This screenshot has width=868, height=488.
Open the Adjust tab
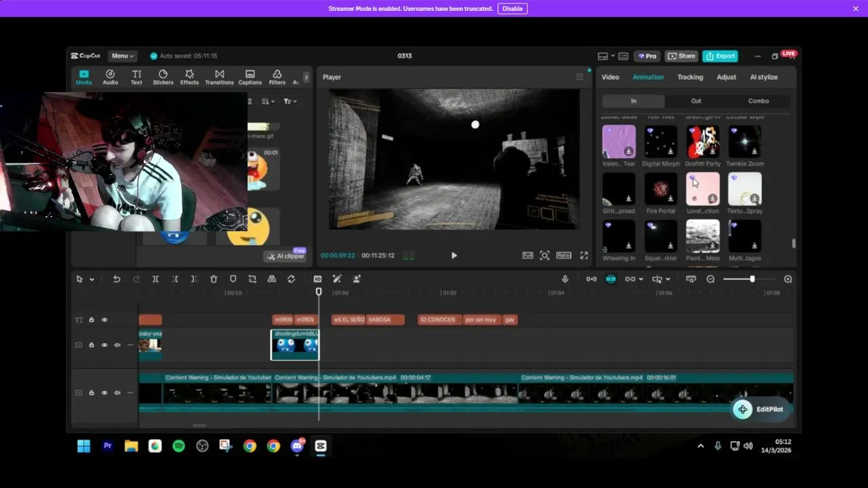(726, 77)
